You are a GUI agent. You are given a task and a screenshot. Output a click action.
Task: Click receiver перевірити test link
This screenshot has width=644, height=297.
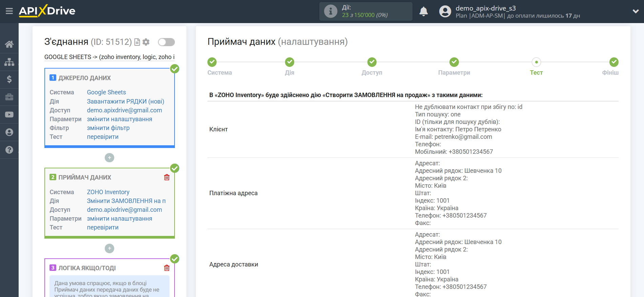[x=103, y=227]
